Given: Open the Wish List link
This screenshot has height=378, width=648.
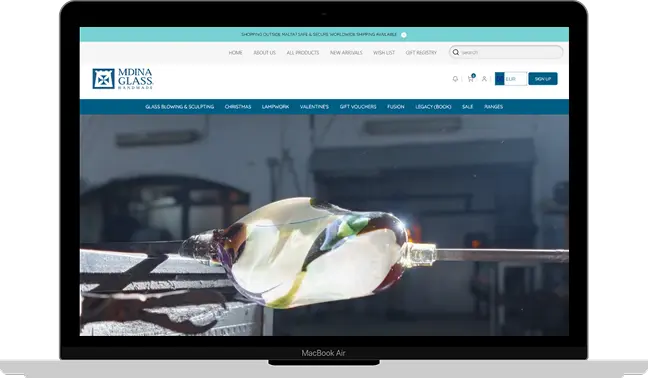Looking at the screenshot, I should click(x=384, y=52).
